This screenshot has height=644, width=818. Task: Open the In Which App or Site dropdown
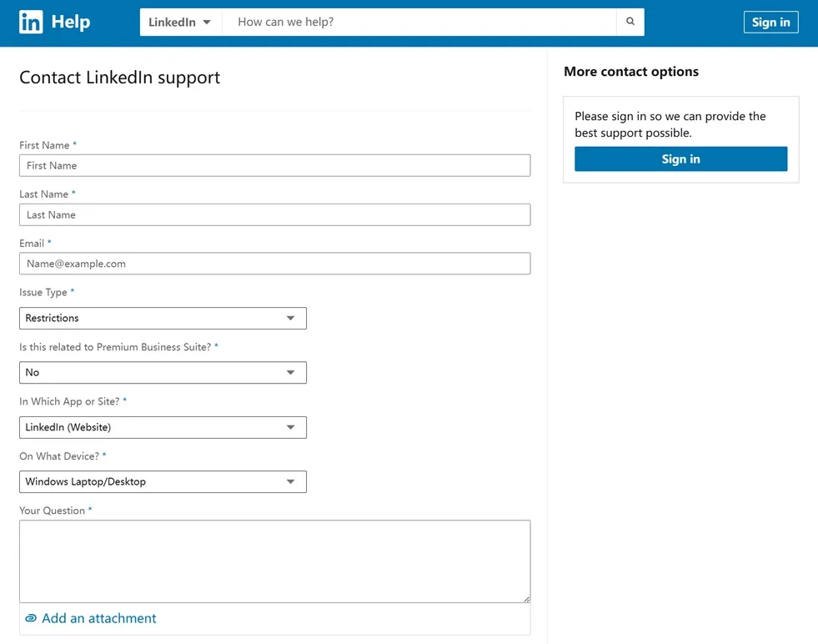click(x=163, y=427)
